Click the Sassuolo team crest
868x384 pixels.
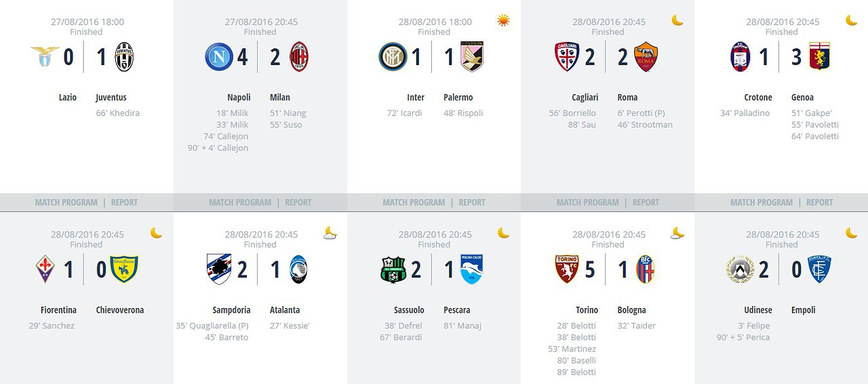pos(393,269)
